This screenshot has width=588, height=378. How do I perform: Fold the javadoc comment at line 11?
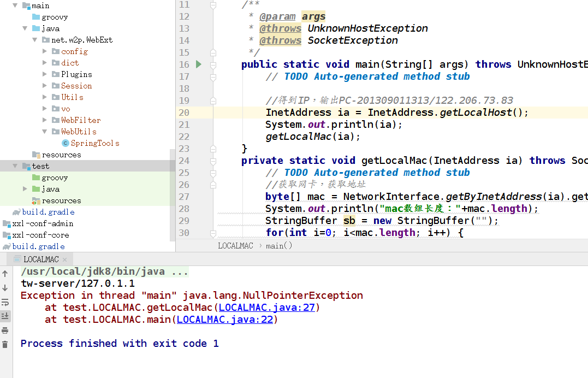point(213,5)
